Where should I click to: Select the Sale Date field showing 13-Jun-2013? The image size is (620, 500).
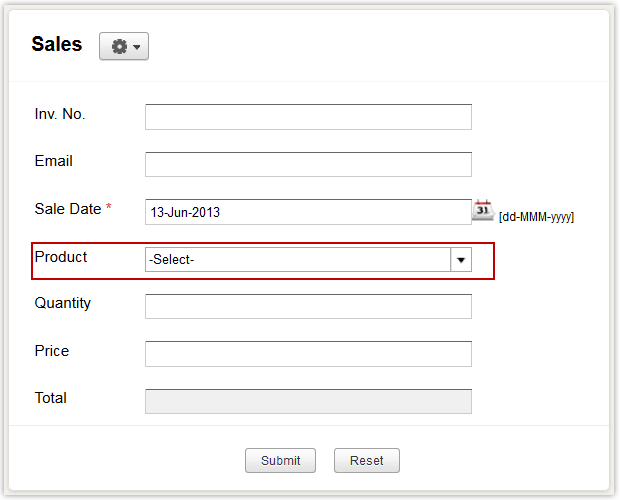[308, 212]
